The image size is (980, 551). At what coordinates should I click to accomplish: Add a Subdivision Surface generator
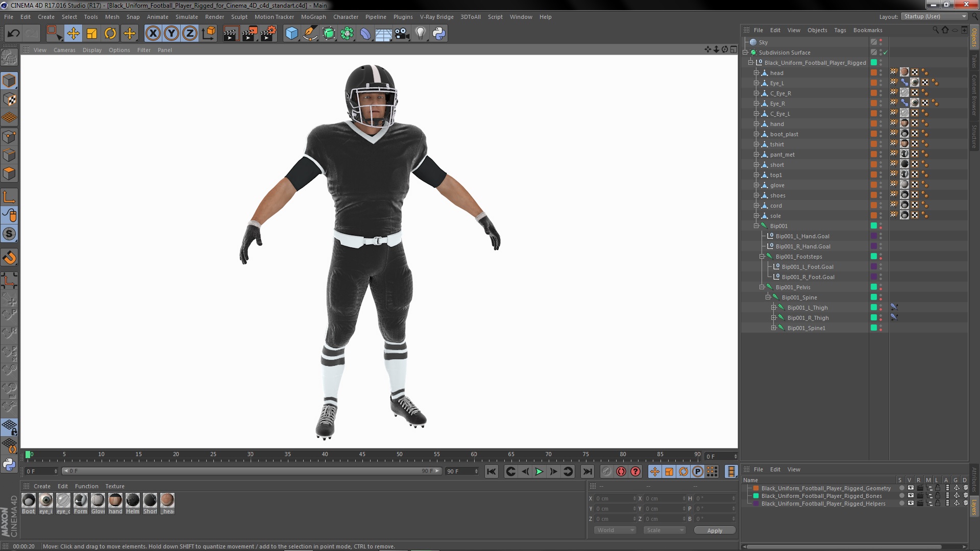[x=329, y=34]
